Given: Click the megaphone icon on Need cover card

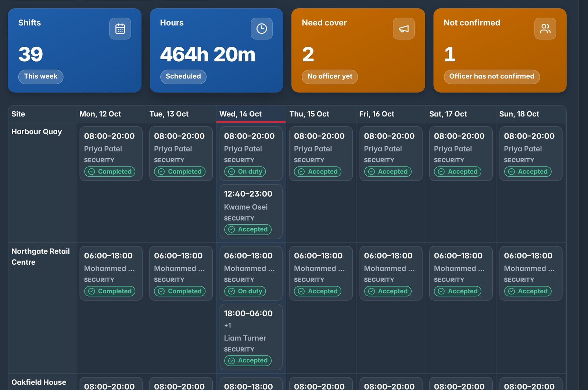Looking at the screenshot, I should pyautogui.click(x=404, y=29).
